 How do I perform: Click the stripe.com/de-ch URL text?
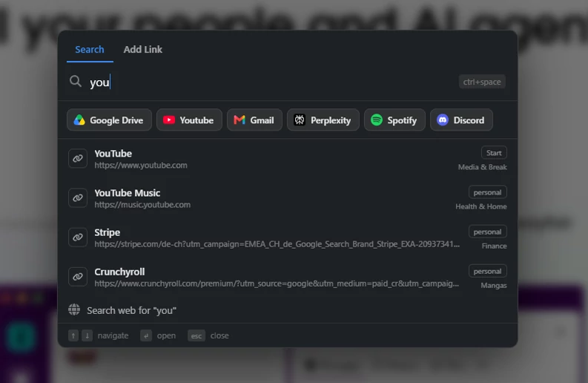pos(277,244)
